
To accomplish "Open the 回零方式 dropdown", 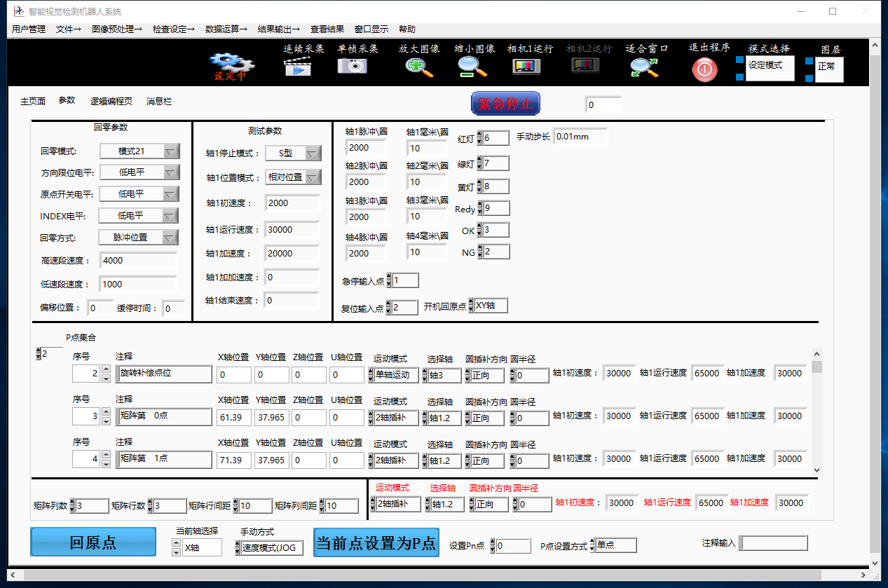I will (139, 238).
